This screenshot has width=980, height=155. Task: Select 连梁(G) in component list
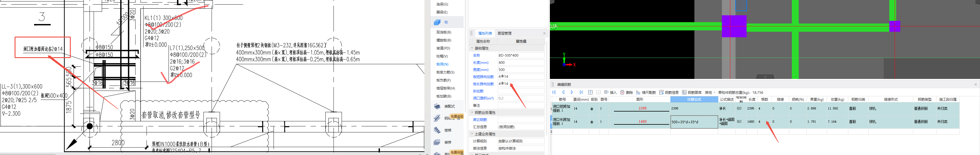click(442, 4)
